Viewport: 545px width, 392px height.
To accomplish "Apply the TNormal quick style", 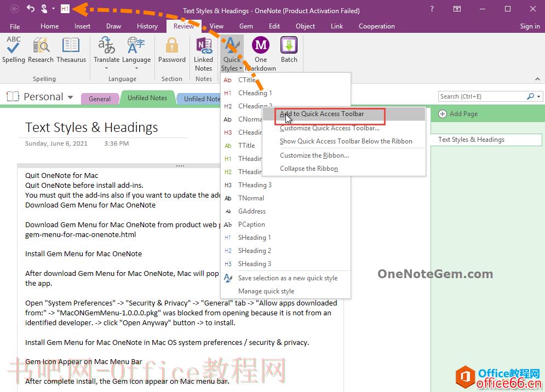I will (x=285, y=198).
